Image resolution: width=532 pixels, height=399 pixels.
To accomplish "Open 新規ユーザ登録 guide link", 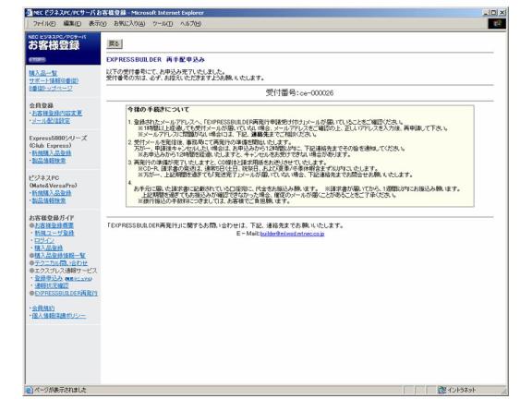I will pyautogui.click(x=54, y=233).
